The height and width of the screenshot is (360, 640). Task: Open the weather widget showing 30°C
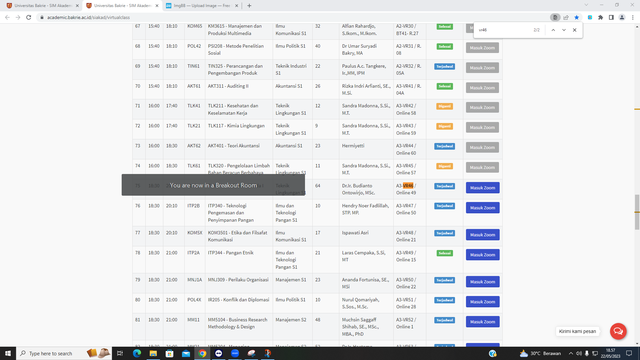pos(540,353)
